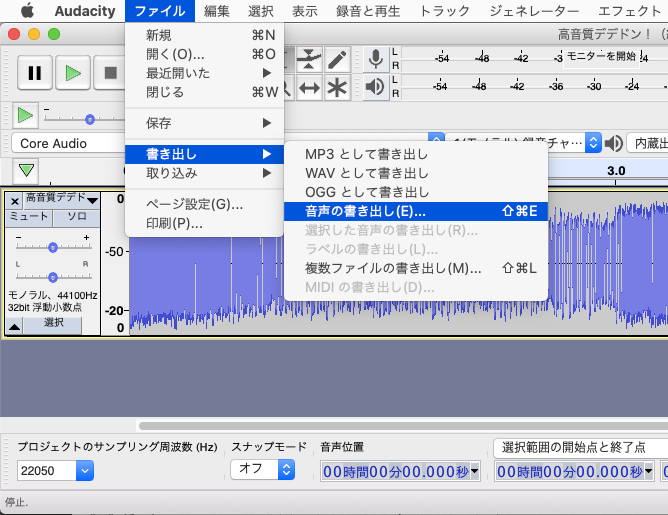Viewport: 668px width, 515px height.
Task: Choose 印刷(P)... menu item
Action: tap(204, 223)
